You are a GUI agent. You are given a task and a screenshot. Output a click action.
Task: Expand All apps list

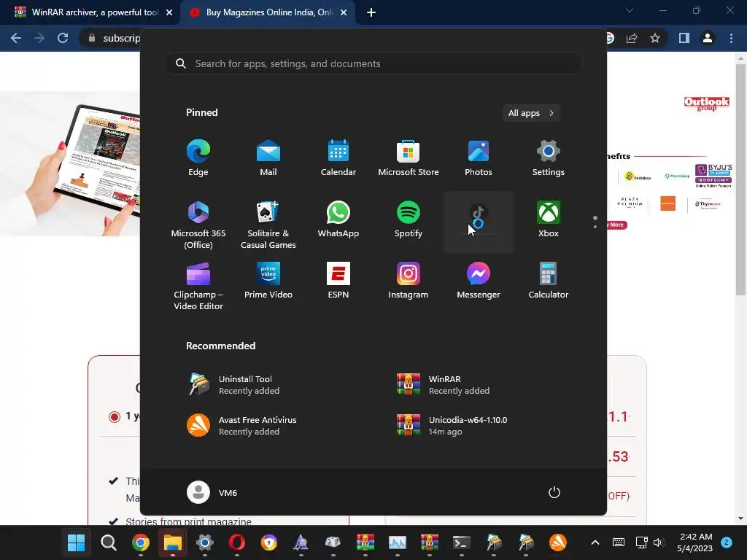(x=531, y=113)
